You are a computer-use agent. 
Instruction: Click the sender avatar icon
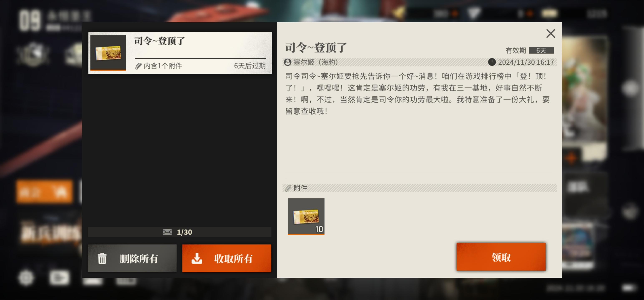(288, 62)
